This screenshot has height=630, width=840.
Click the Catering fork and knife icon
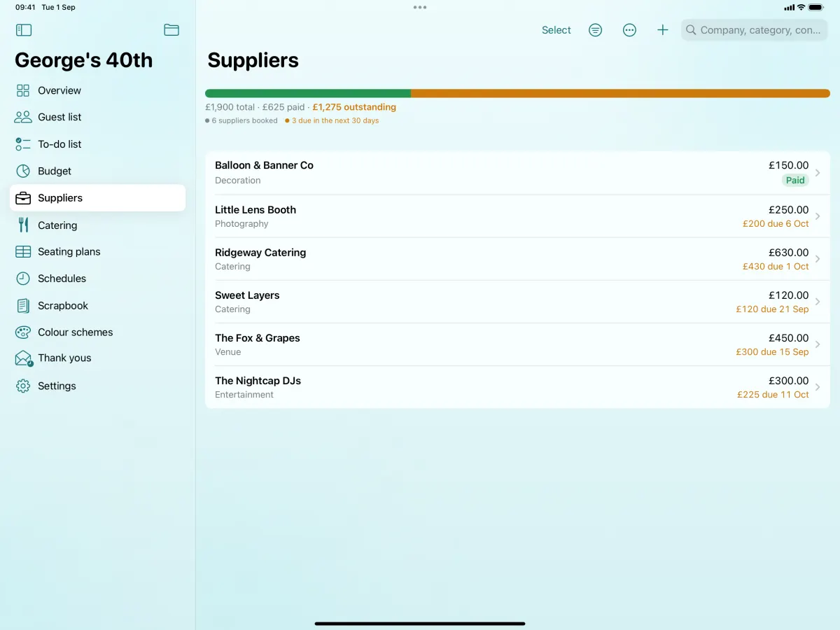point(23,225)
